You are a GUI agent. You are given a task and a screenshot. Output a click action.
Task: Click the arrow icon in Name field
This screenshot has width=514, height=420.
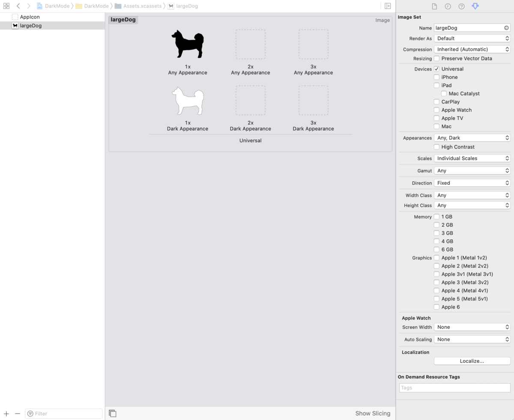click(506, 28)
